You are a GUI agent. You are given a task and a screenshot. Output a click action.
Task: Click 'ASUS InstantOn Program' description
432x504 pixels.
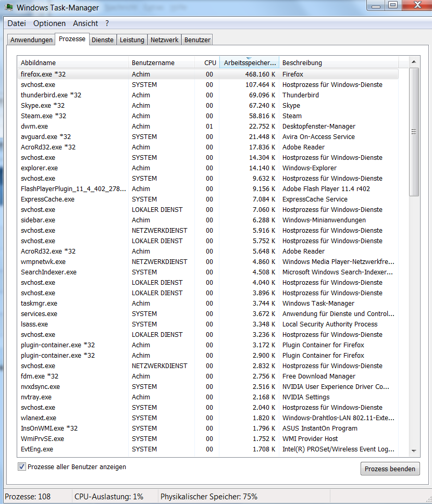[320, 428]
